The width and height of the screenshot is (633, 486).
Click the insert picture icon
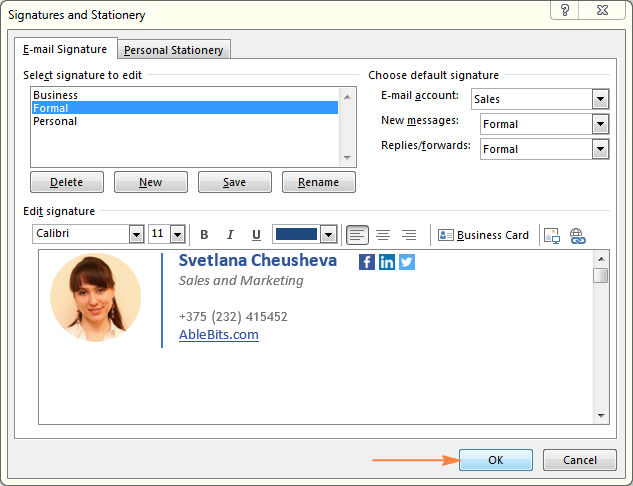pyautogui.click(x=551, y=235)
